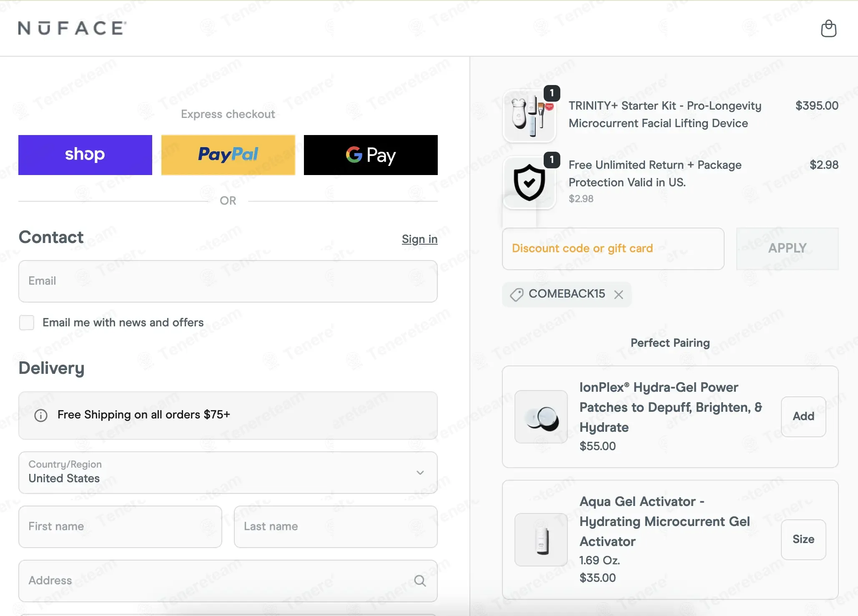Focus the Last name field
Screen dimensions: 858x616
[x=336, y=527]
